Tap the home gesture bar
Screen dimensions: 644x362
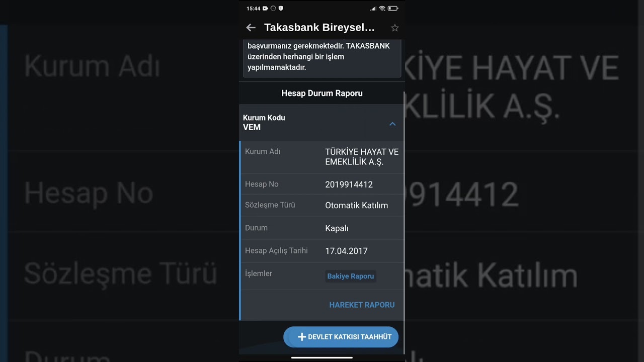[322, 357]
